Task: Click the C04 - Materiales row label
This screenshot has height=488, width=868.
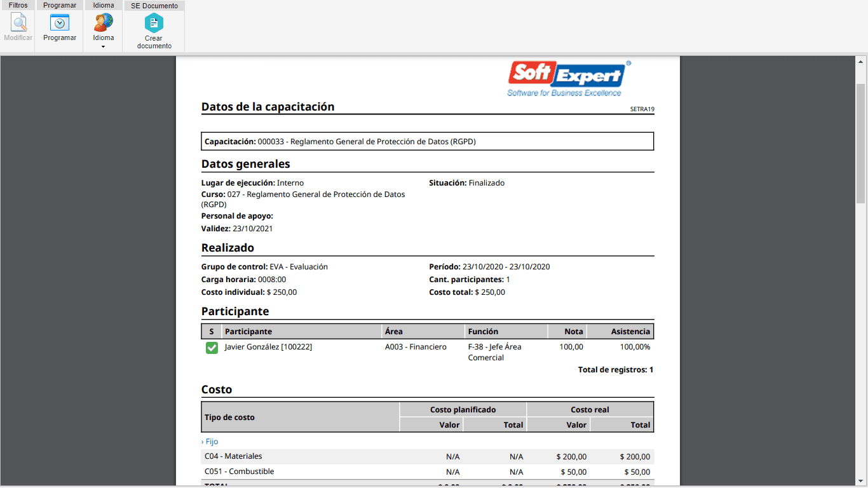Action: tap(233, 456)
